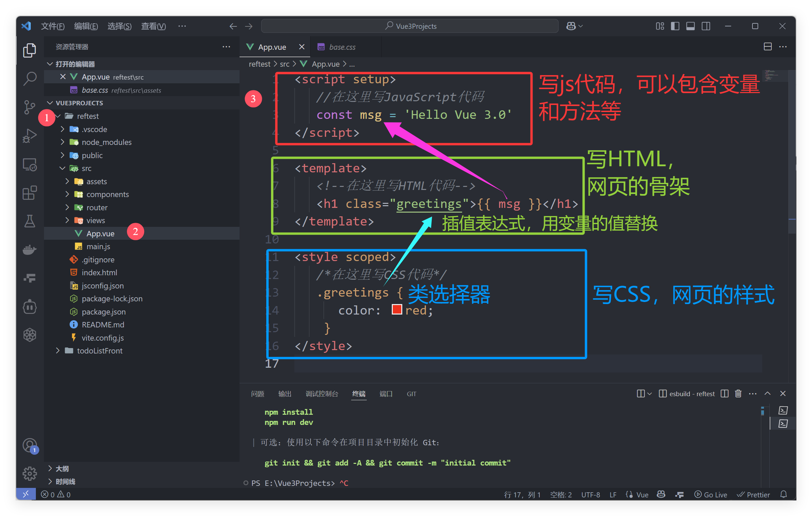Screen dimensions: 812x516
Task: Click the src breadcrumb segment
Action: click(x=285, y=64)
